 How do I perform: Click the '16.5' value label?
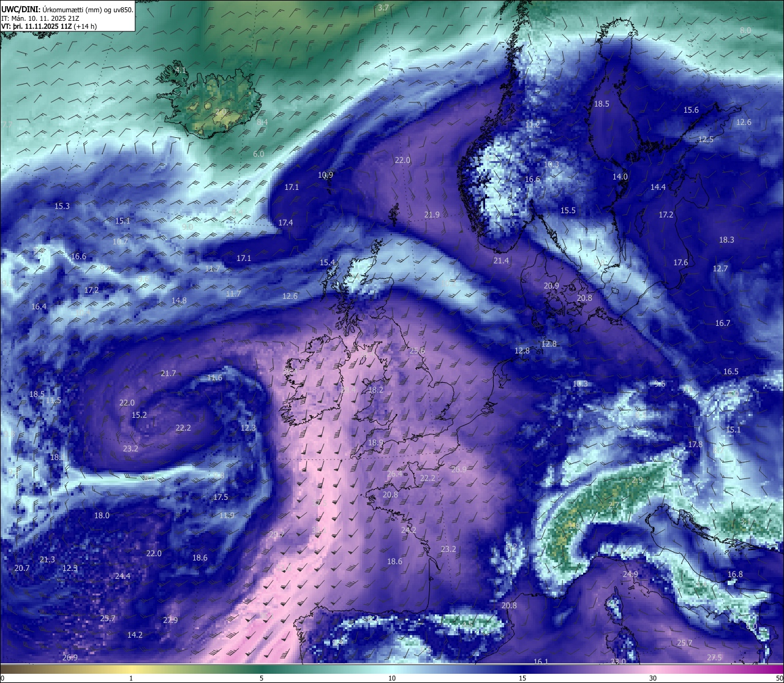(731, 371)
